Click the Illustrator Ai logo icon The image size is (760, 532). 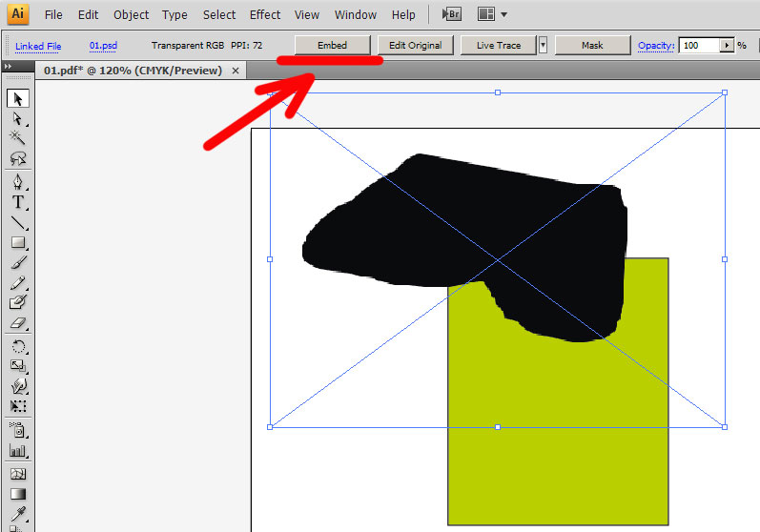point(18,14)
